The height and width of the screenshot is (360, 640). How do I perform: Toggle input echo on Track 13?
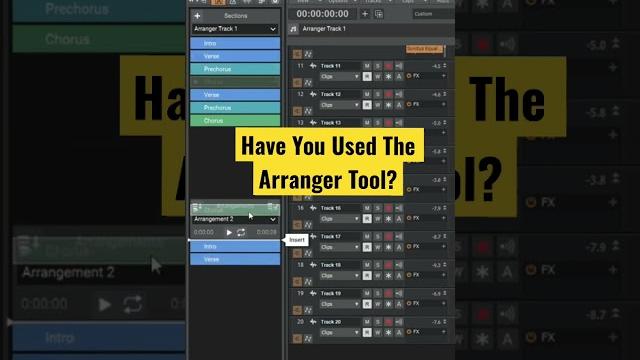pyautogui.click(x=399, y=123)
